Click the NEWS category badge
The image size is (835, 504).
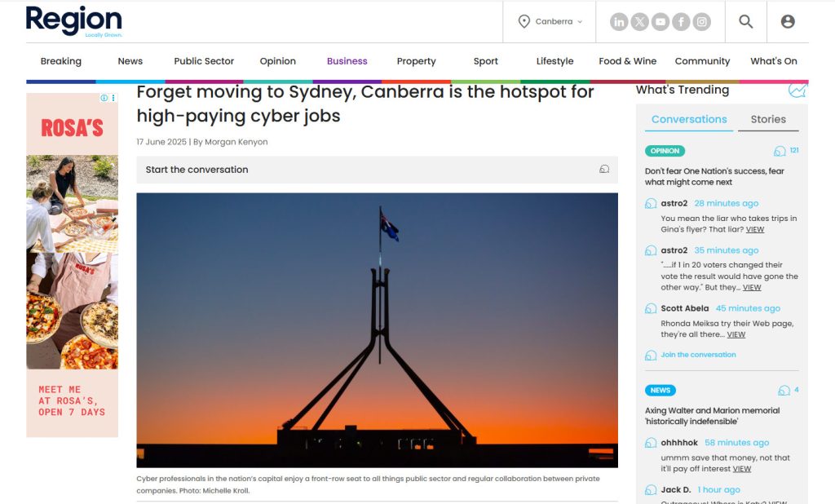click(660, 391)
